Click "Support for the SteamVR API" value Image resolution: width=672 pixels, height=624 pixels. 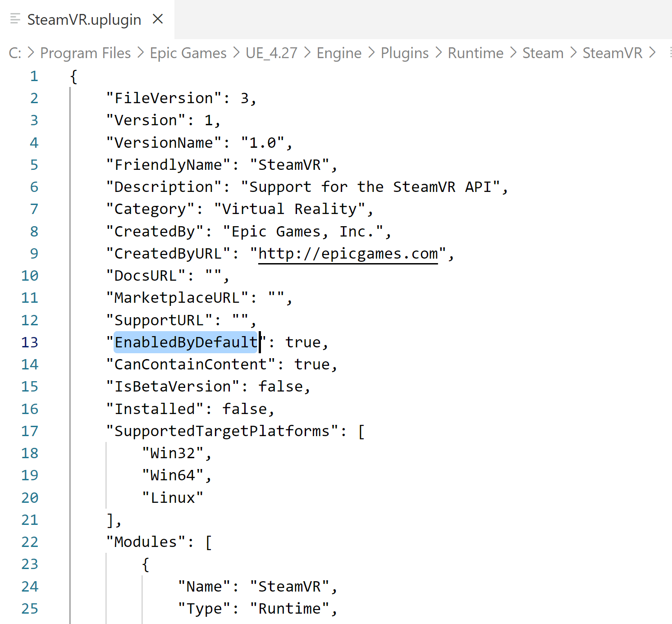(370, 187)
